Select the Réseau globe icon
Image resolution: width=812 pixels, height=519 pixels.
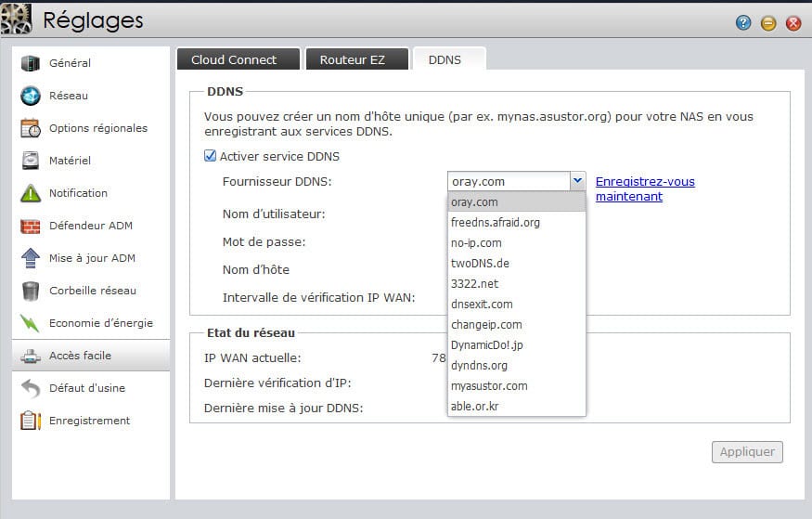(30, 96)
